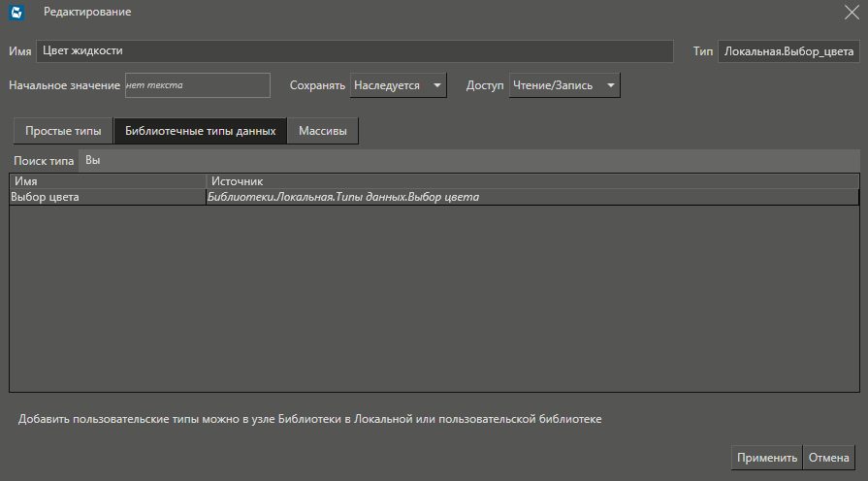Screen dimensions: 868x481
Task: Focus the Начальное значение input field
Action: tap(197, 85)
